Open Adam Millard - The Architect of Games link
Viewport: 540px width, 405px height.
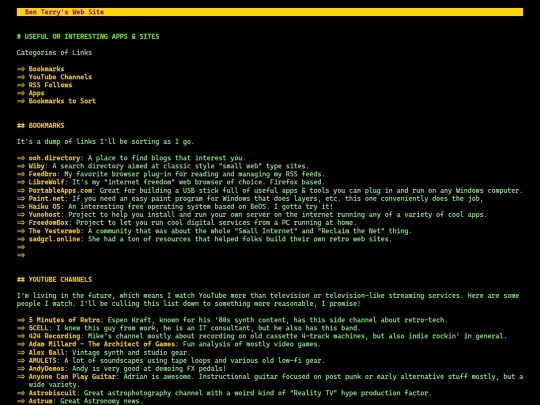pyautogui.click(x=102, y=344)
